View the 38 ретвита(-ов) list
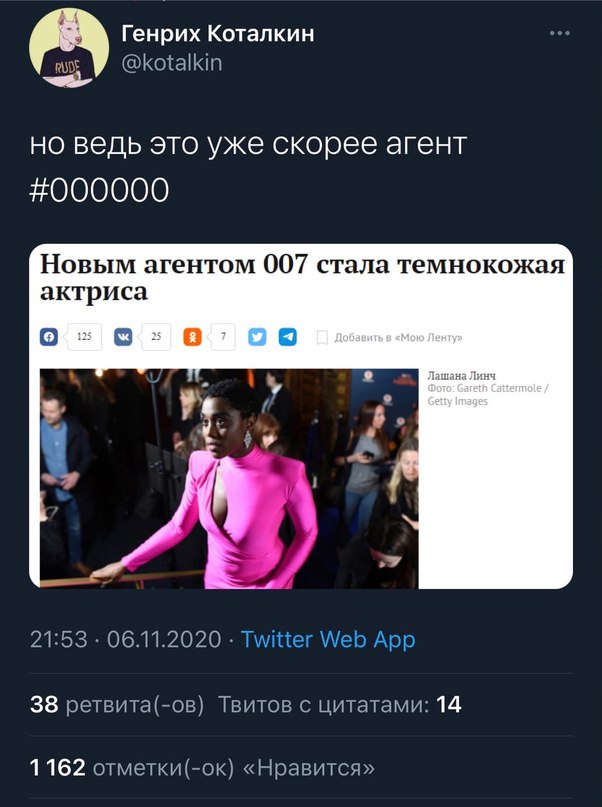This screenshot has width=602, height=807. point(117,704)
